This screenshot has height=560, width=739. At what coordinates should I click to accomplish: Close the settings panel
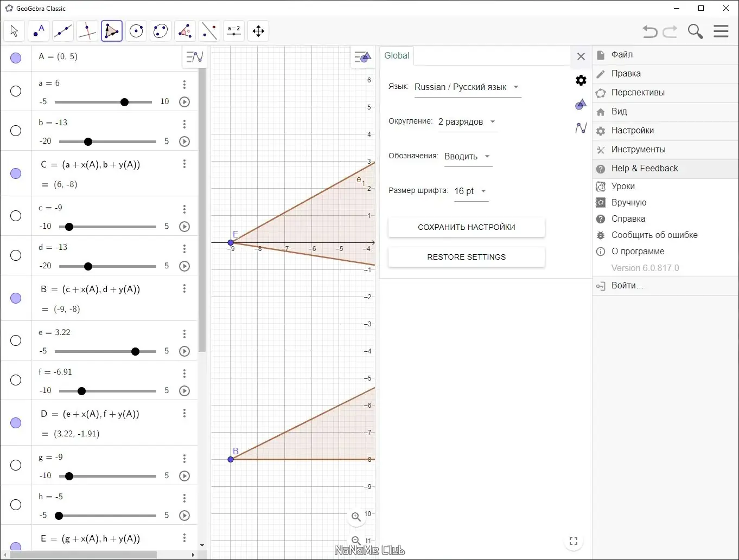pos(581,56)
